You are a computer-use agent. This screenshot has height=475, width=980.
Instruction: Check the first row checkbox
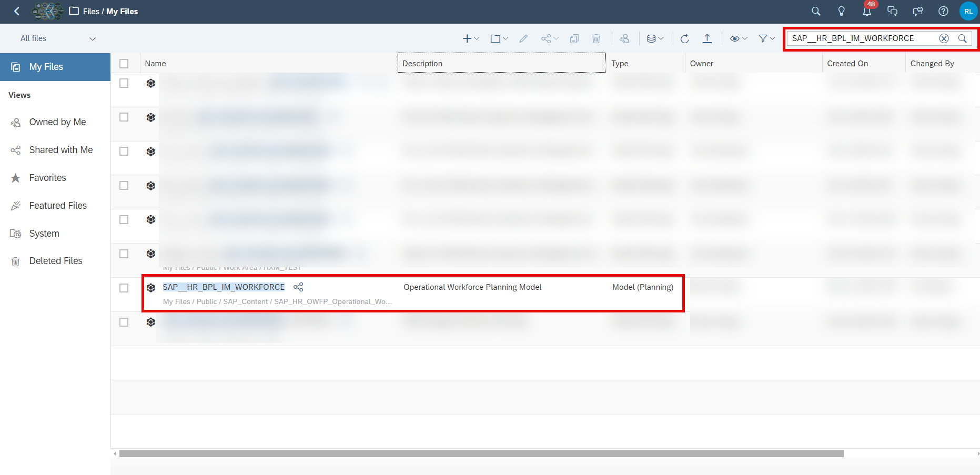(124, 83)
